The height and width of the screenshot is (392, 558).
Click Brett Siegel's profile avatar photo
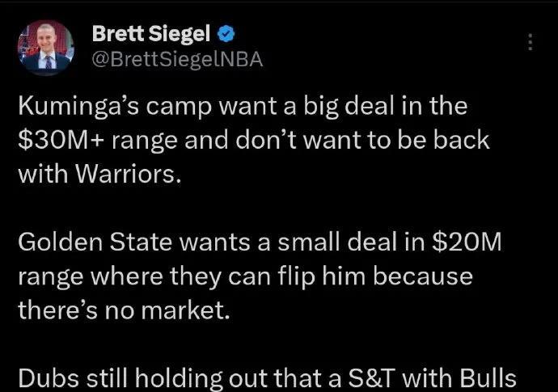(46, 49)
